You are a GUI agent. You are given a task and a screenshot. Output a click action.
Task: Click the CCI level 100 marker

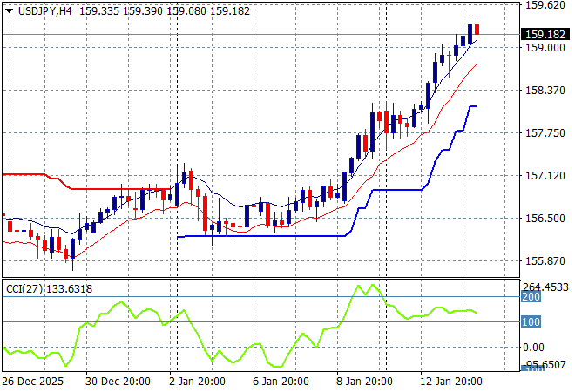(531, 322)
